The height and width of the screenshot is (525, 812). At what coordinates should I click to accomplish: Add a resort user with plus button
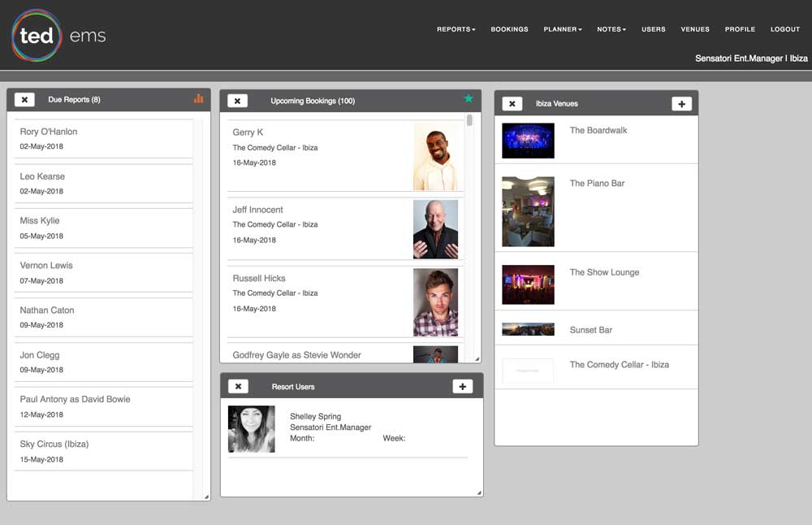click(462, 387)
